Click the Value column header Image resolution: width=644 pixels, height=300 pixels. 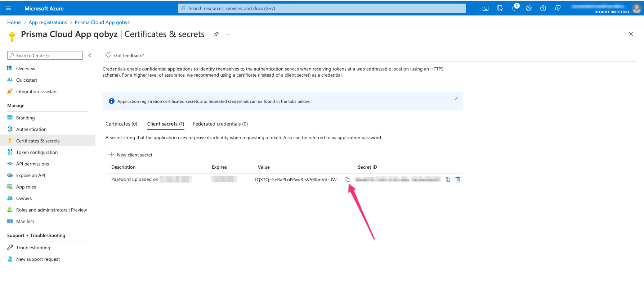[x=264, y=167]
